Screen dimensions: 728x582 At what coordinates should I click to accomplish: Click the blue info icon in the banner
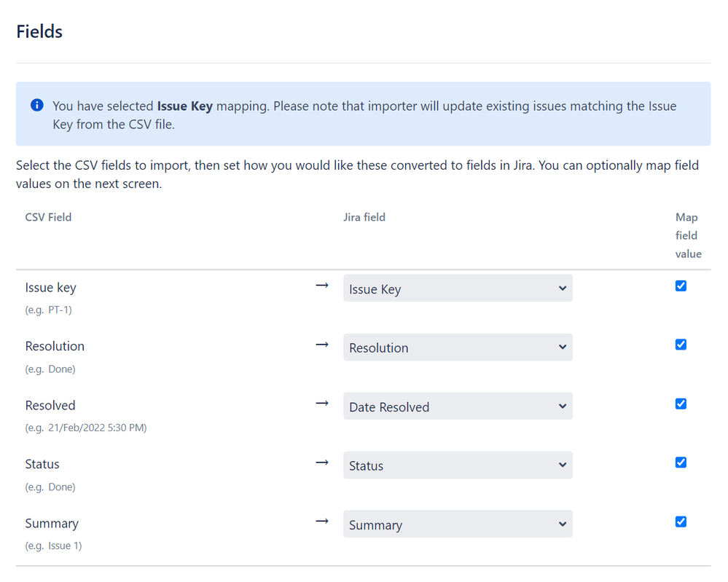pyautogui.click(x=37, y=106)
